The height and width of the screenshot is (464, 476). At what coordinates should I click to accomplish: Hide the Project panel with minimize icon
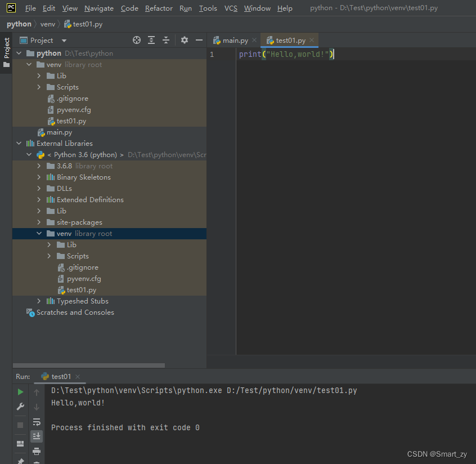click(200, 40)
